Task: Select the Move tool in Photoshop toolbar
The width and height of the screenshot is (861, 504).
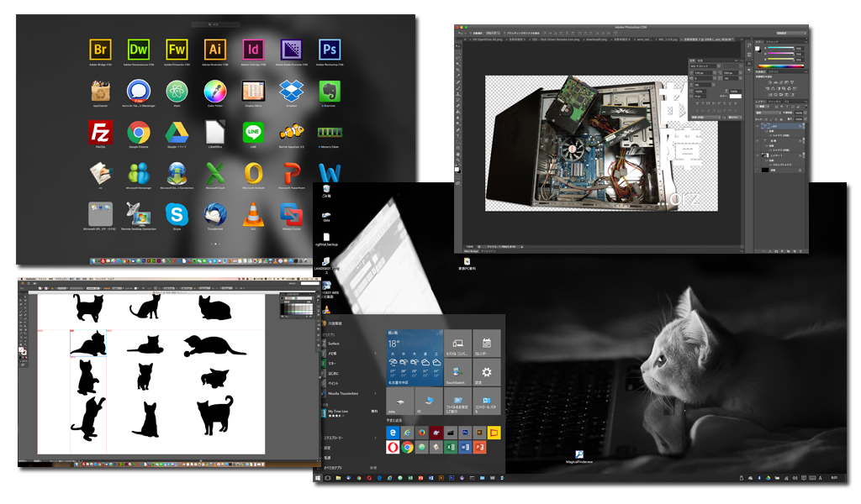Action: pyautogui.click(x=457, y=46)
